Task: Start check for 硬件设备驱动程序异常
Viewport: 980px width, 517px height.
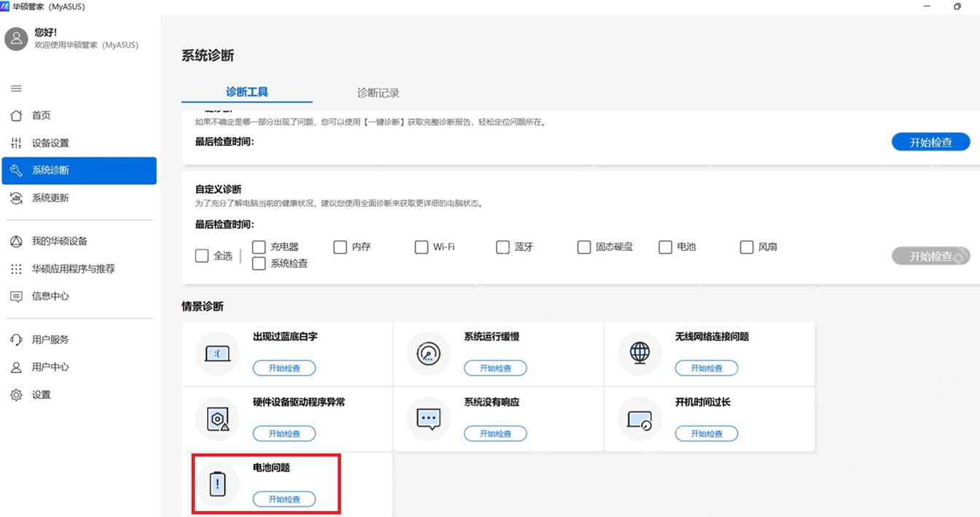Action: tap(284, 434)
